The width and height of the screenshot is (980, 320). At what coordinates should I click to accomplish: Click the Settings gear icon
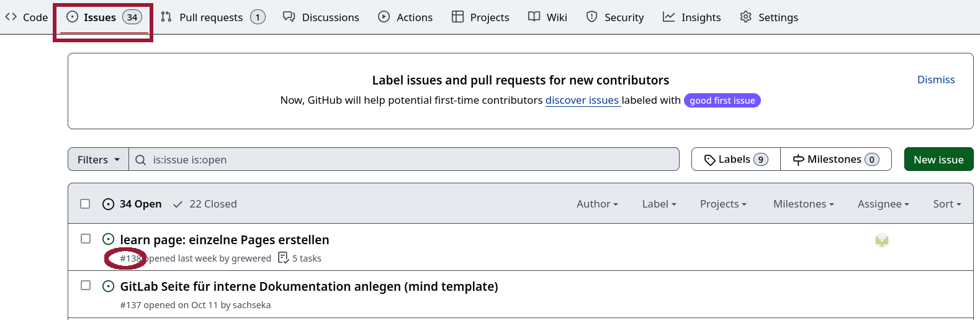[x=745, y=17]
